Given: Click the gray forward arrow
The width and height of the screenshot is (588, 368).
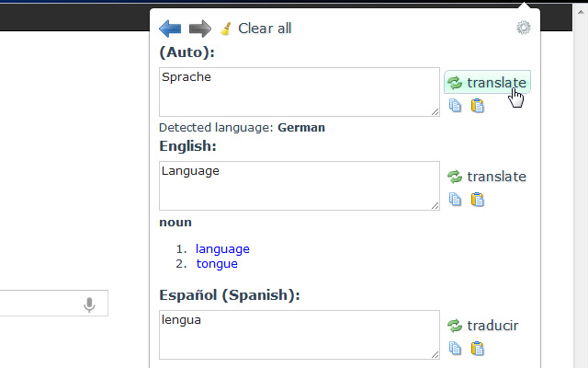Looking at the screenshot, I should click(199, 28).
